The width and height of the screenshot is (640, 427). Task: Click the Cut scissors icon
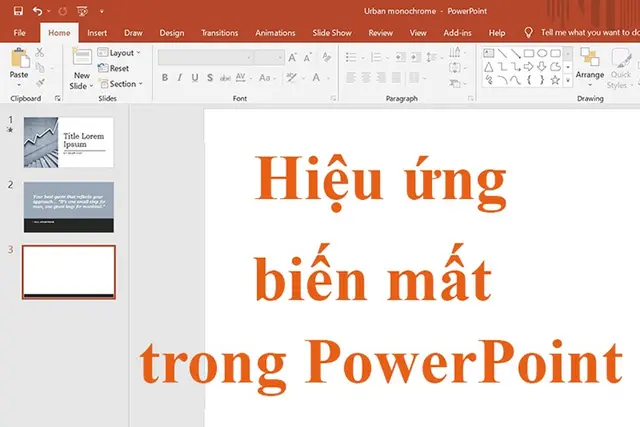(39, 52)
